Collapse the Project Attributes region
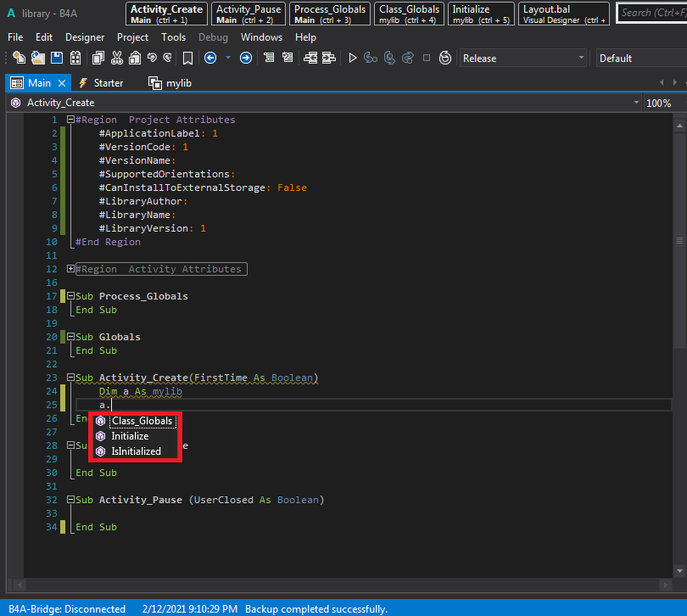Screen dimensions: 687x616 click(x=71, y=120)
